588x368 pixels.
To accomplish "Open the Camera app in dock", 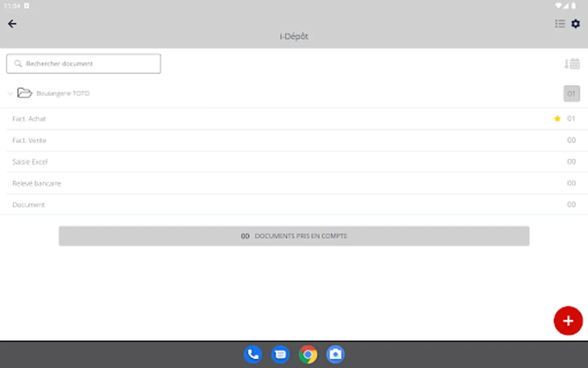I will [x=336, y=355].
